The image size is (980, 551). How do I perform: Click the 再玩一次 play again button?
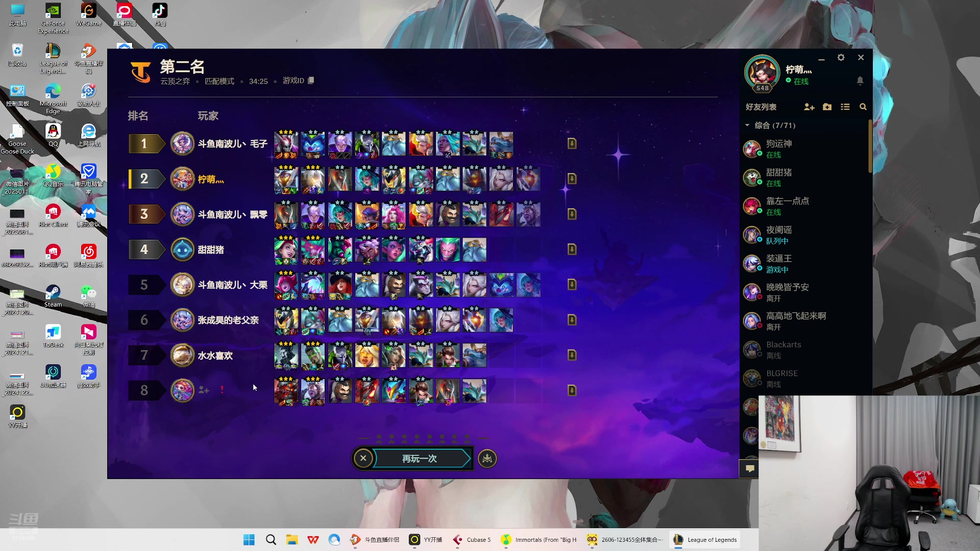(420, 458)
